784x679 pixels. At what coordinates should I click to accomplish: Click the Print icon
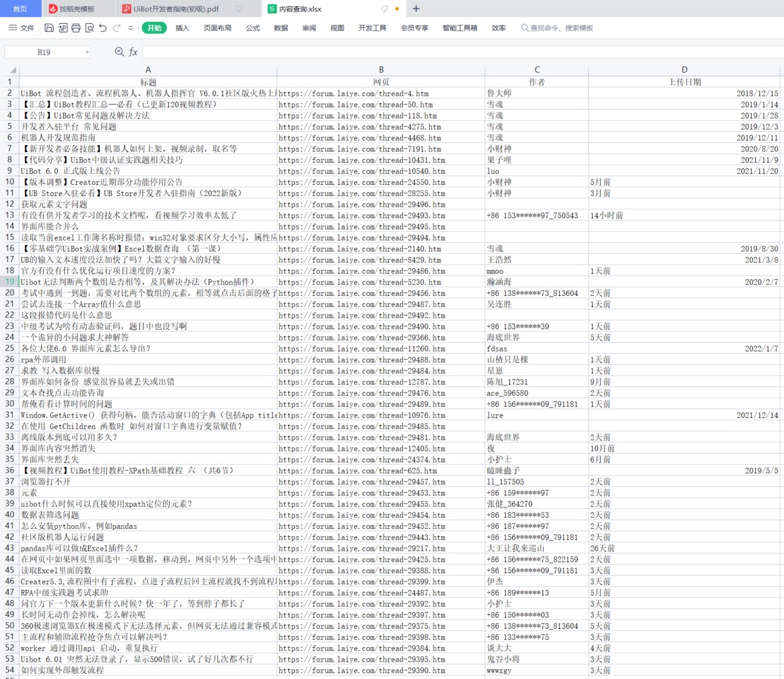pos(76,28)
